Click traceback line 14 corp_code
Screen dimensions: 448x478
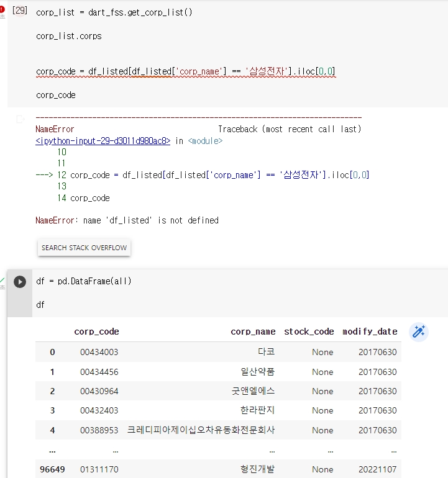click(84, 198)
